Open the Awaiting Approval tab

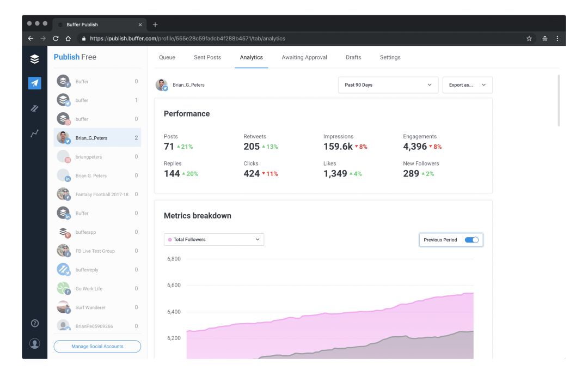[304, 57]
